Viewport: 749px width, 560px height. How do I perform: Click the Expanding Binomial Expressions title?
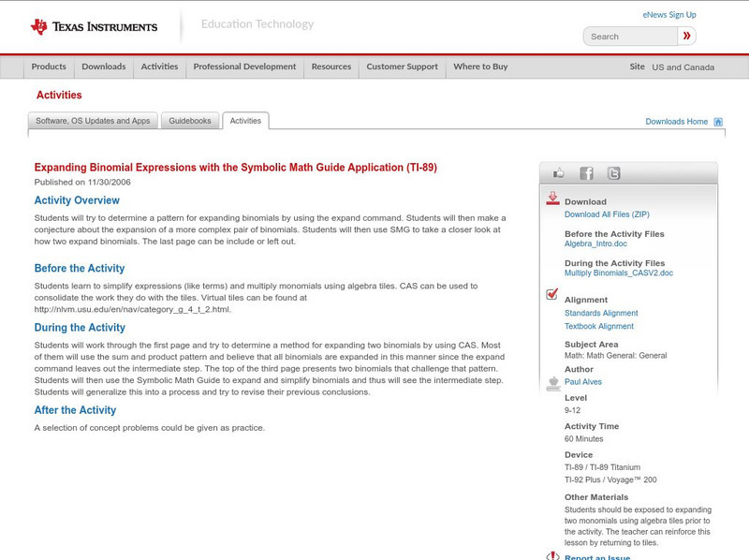[236, 168]
